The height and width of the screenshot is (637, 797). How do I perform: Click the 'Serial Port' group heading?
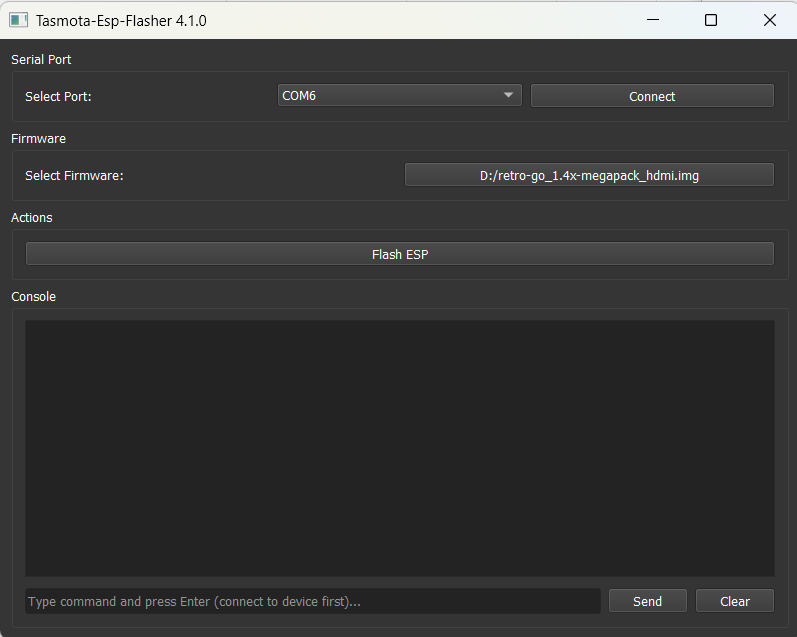pyautogui.click(x=41, y=59)
